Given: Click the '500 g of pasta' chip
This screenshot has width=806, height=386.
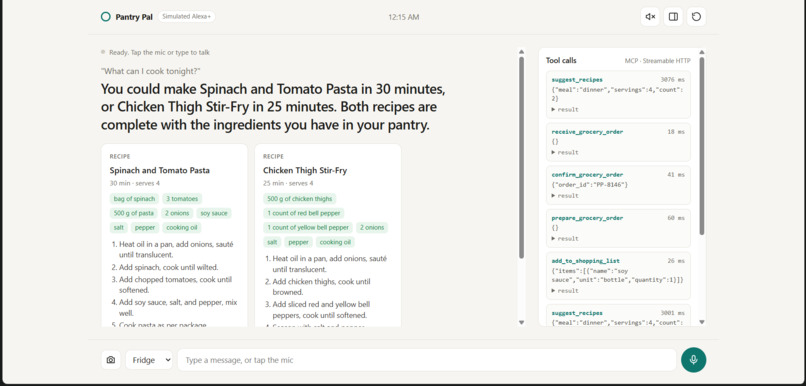Looking at the screenshot, I should [x=134, y=213].
